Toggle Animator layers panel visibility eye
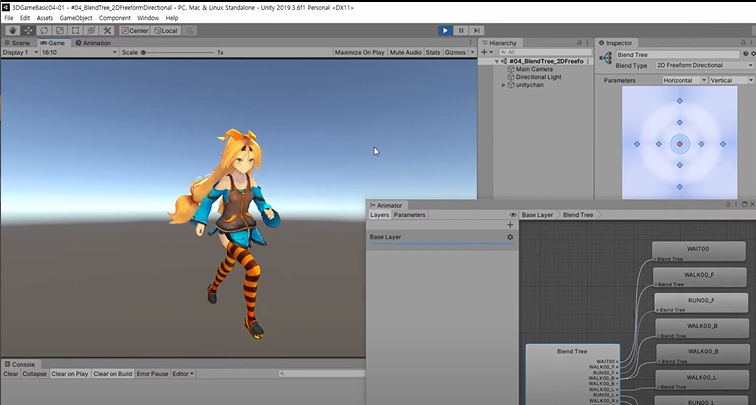The image size is (756, 405). tap(513, 215)
